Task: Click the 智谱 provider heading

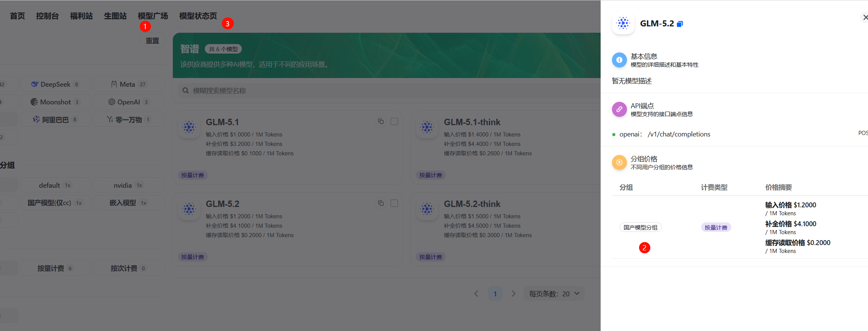Action: click(x=189, y=49)
